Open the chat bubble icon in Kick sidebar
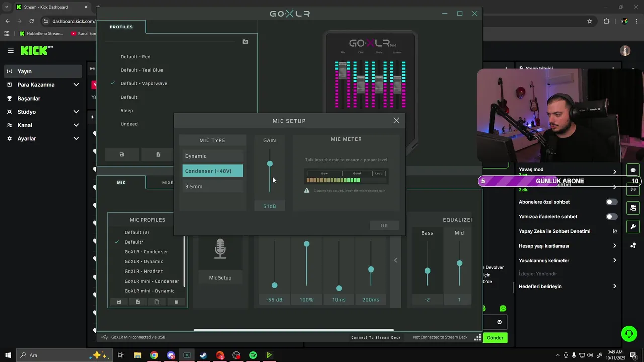Screen dimensions: 644x362 pos(633,170)
